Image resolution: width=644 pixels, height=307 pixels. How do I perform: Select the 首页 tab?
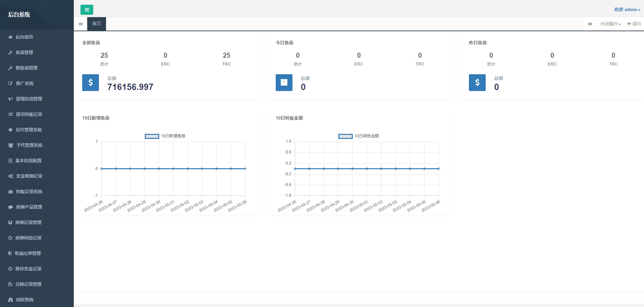(97, 24)
